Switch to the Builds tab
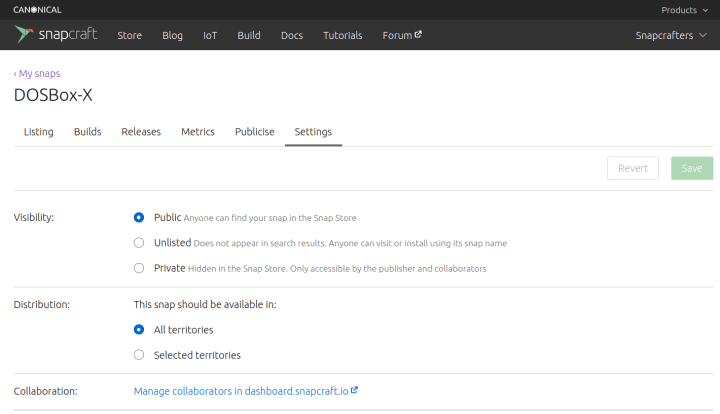This screenshot has width=720, height=414. click(x=87, y=132)
